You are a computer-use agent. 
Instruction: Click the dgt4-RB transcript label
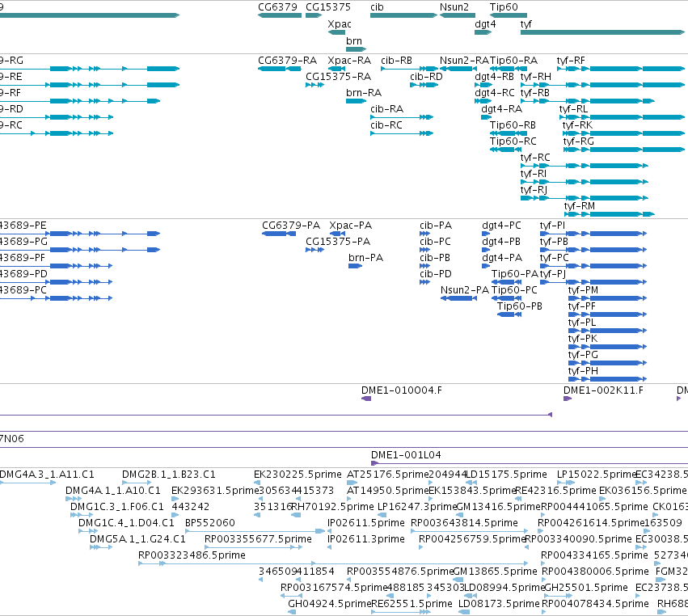pos(495,77)
